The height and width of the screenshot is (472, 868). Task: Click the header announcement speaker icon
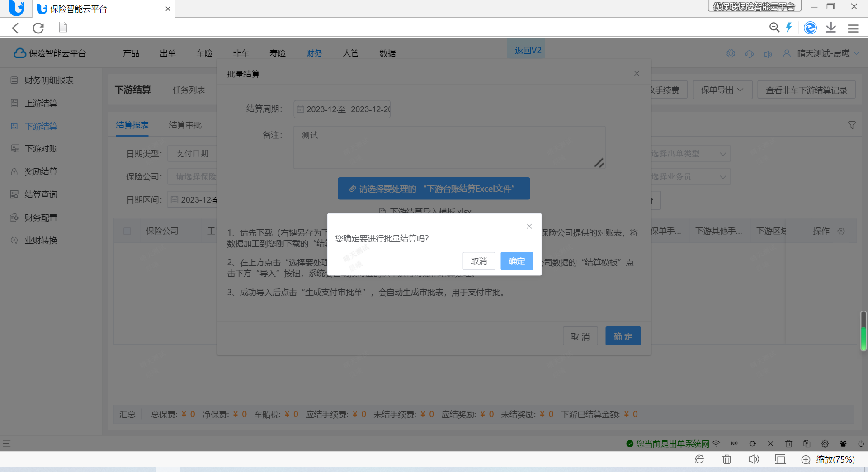(768, 54)
